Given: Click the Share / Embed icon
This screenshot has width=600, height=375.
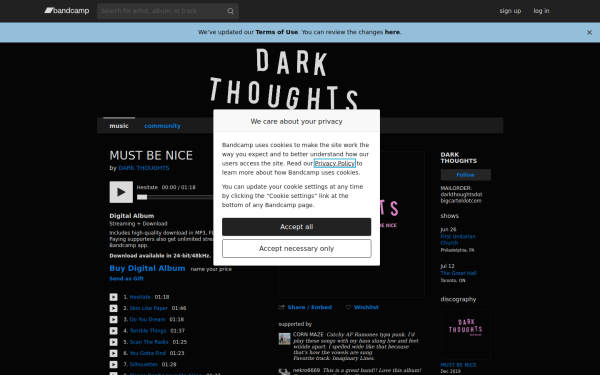Looking at the screenshot, I should (282, 307).
